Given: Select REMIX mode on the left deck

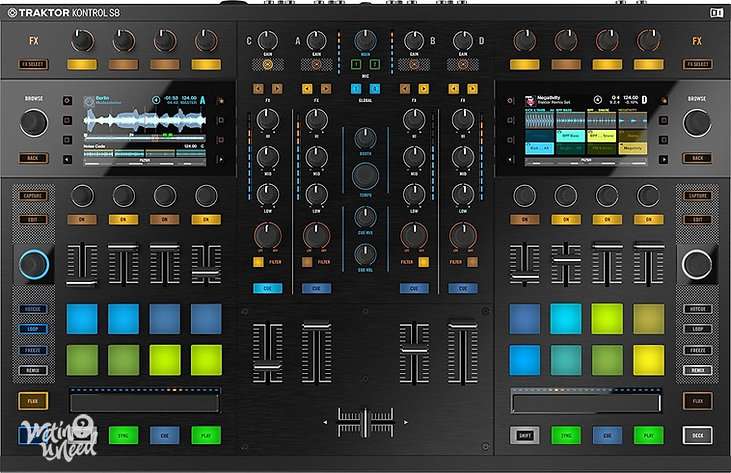Looking at the screenshot, I should pos(33,370).
